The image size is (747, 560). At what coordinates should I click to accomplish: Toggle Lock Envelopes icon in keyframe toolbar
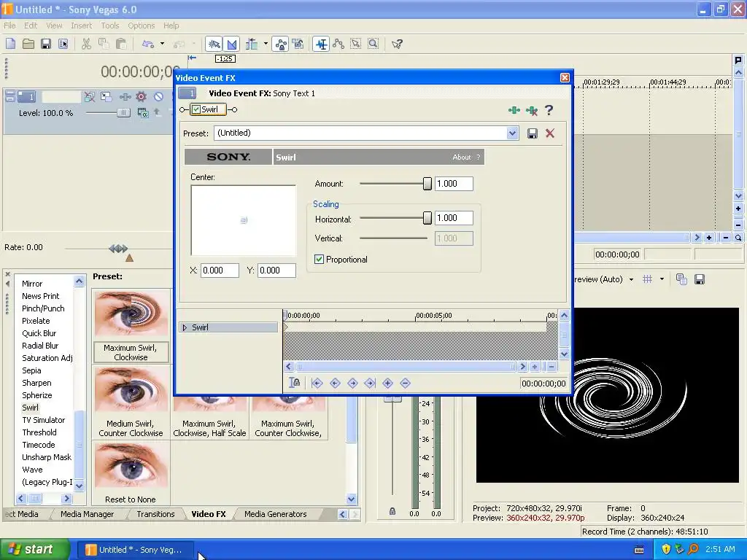(295, 383)
